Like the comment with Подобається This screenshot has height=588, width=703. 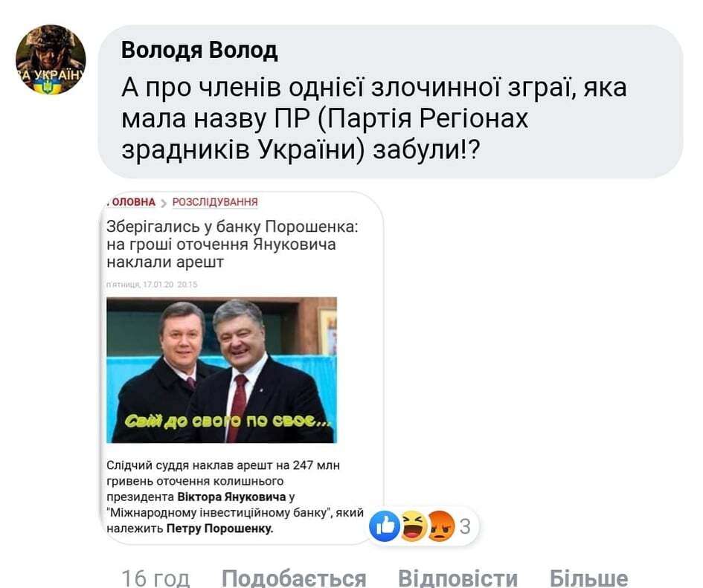click(294, 578)
